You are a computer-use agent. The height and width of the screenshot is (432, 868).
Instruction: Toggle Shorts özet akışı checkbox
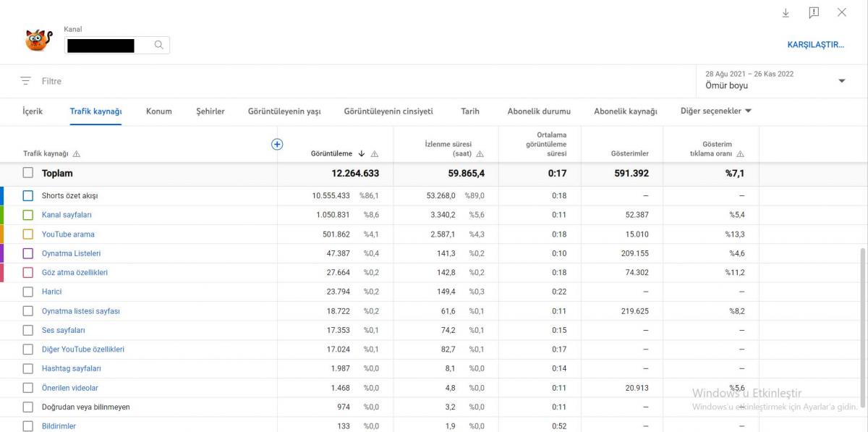(x=27, y=196)
